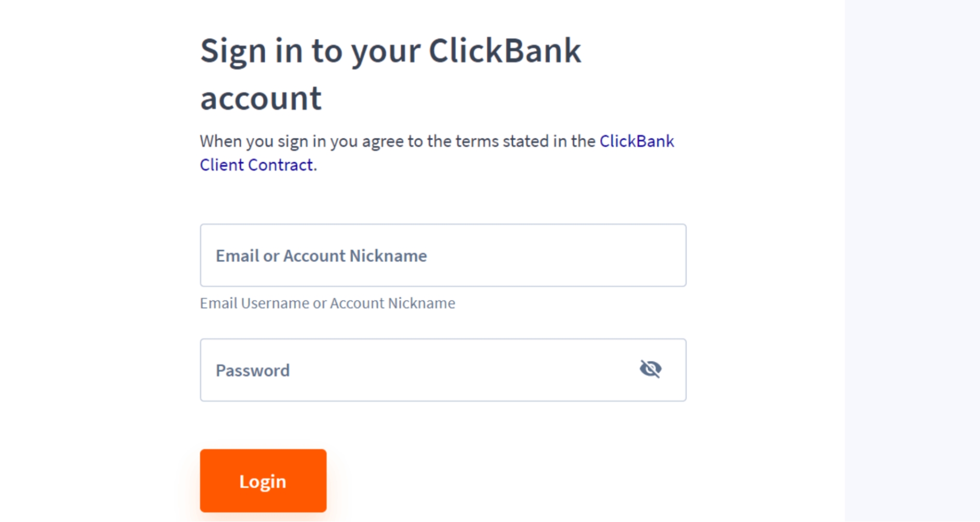
Task: Click the "Email Username or Account Nickname" helper text
Action: point(327,303)
